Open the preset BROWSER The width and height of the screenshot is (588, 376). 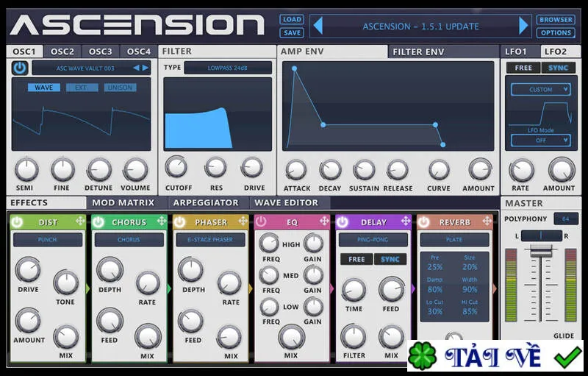click(556, 20)
